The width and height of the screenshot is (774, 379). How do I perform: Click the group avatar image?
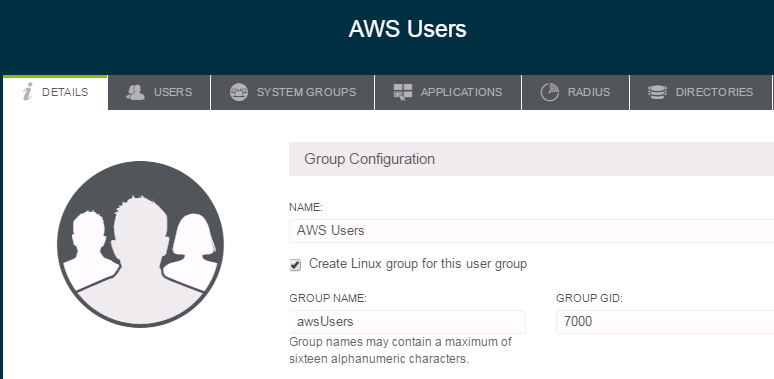pos(140,244)
